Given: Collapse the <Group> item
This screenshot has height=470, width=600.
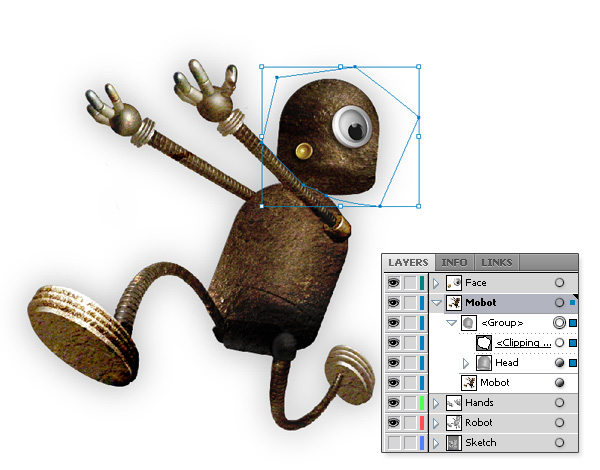Looking at the screenshot, I should [x=452, y=323].
